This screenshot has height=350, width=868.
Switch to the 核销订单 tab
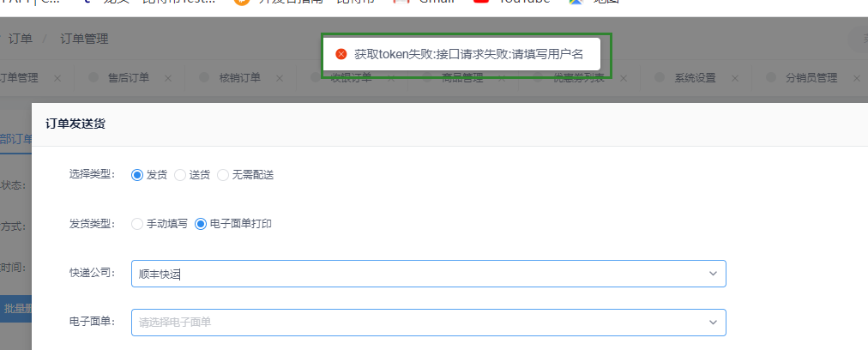tap(239, 78)
